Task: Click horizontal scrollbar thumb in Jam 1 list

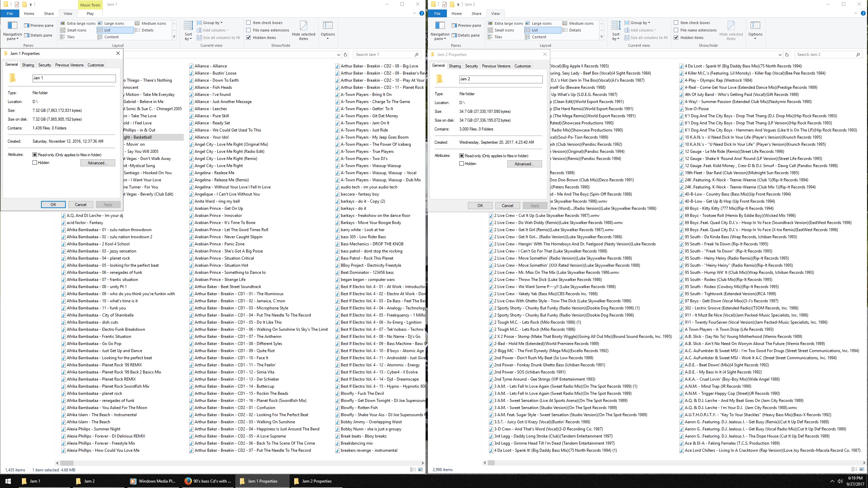Action: coord(67,463)
